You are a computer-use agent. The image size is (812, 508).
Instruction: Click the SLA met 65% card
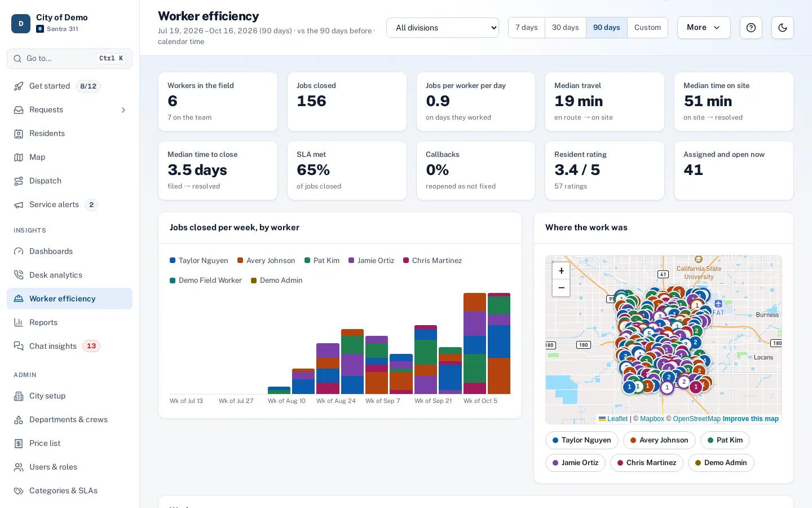point(347,170)
